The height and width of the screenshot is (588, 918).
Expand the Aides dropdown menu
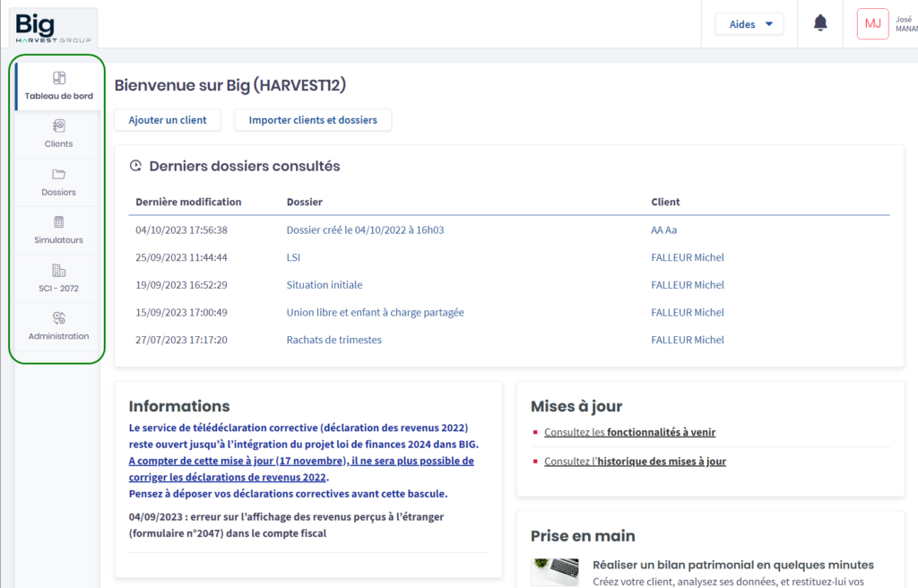[749, 24]
